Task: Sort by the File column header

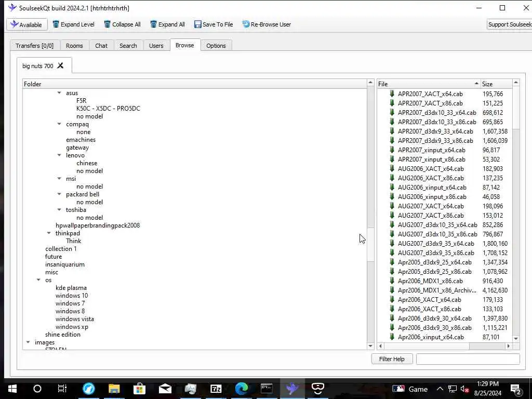Action: point(429,84)
